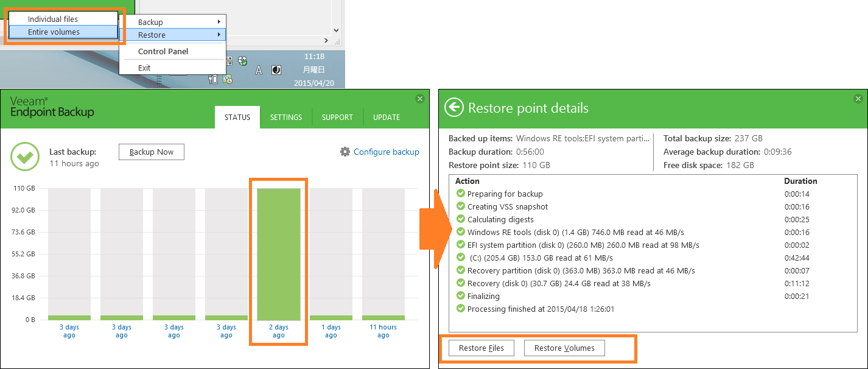Click the check icon on the (C:) row
868x369 pixels.
coord(461,258)
